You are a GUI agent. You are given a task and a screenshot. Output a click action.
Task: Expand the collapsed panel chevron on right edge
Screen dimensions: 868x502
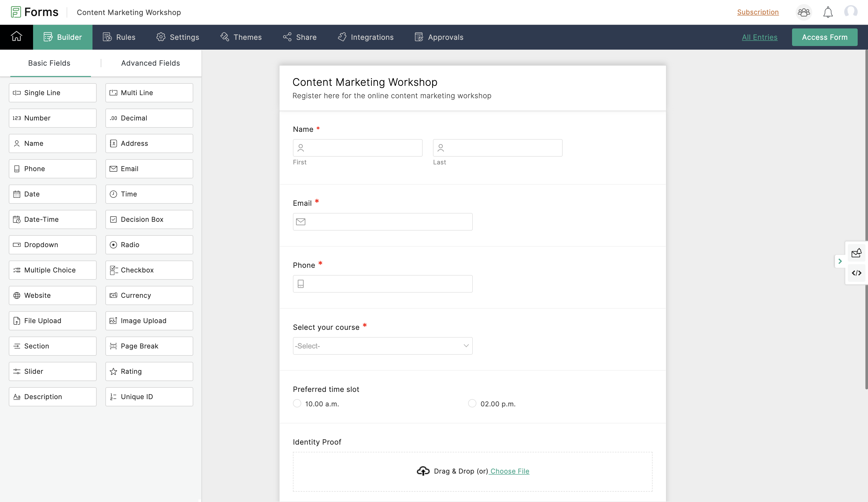(840, 261)
